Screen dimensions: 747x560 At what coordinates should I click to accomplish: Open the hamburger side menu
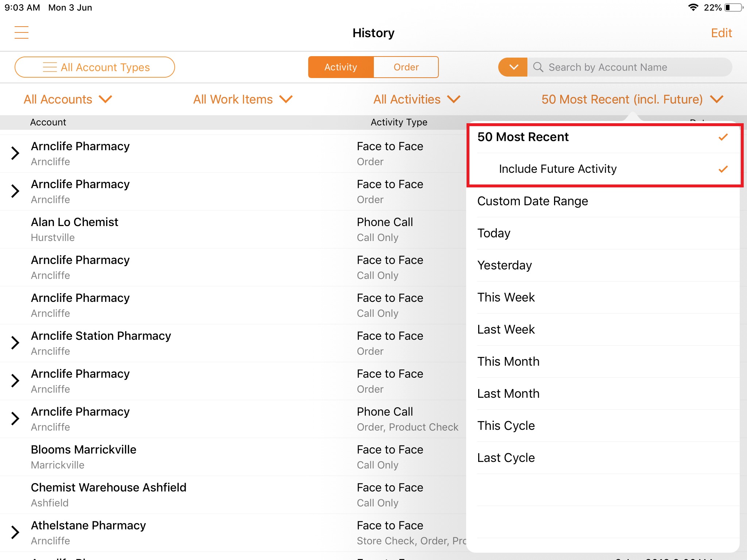tap(22, 33)
